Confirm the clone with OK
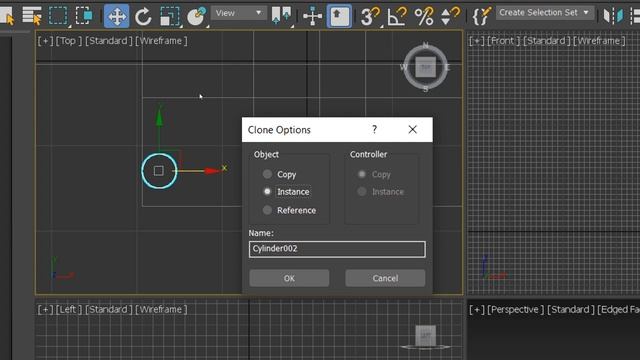The image size is (640, 360). [x=289, y=278]
